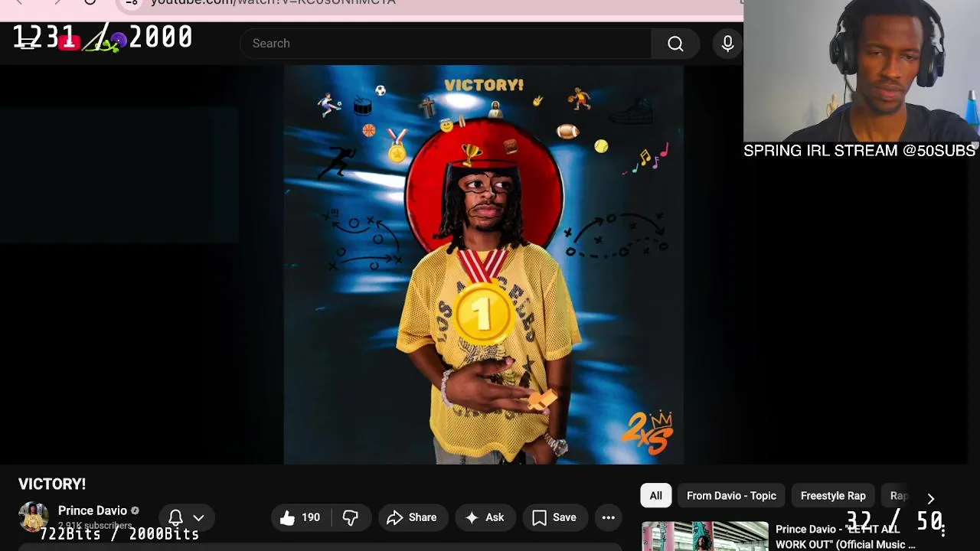Activate voice search microphone icon
Screen dimensions: 980x551
click(x=727, y=44)
